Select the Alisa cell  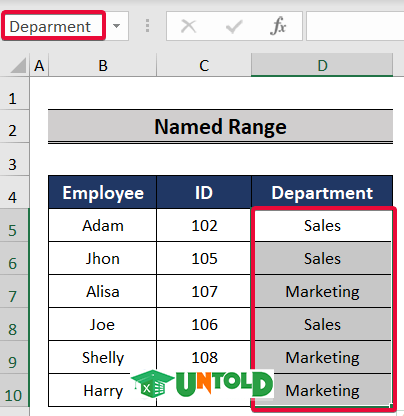click(x=103, y=291)
